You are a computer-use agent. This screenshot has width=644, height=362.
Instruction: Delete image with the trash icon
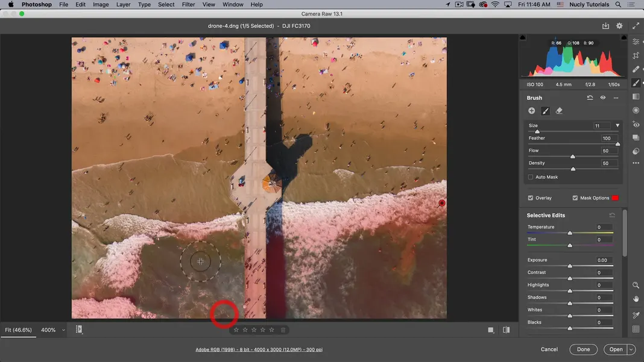[x=283, y=330]
